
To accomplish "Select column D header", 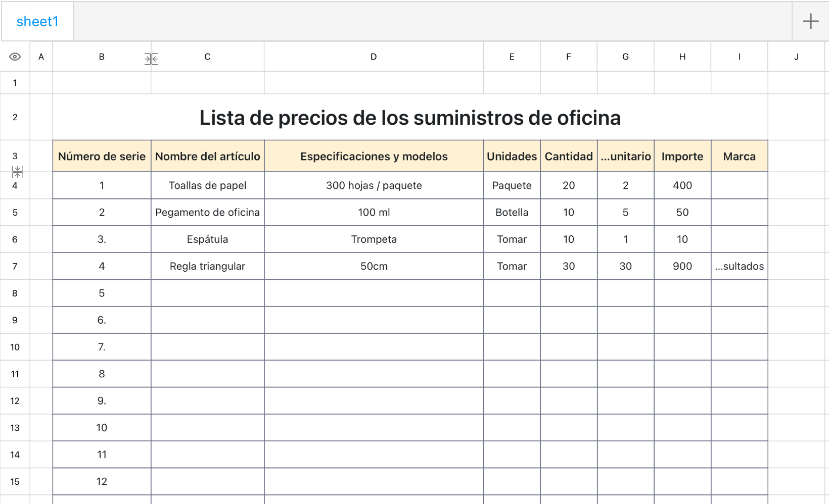I will (x=374, y=57).
